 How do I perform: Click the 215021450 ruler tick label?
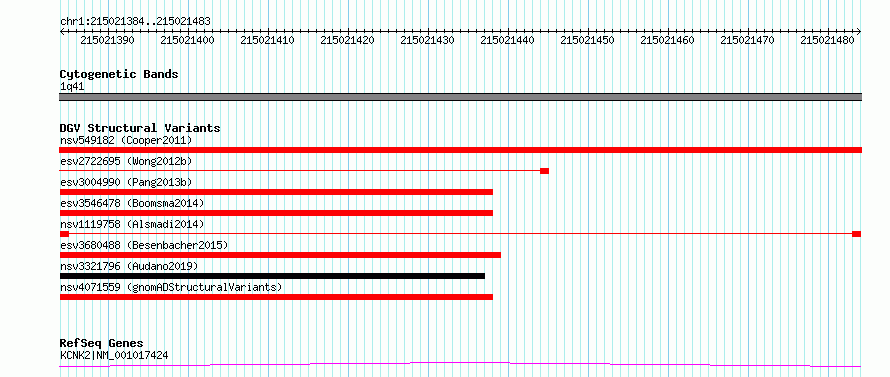point(587,40)
